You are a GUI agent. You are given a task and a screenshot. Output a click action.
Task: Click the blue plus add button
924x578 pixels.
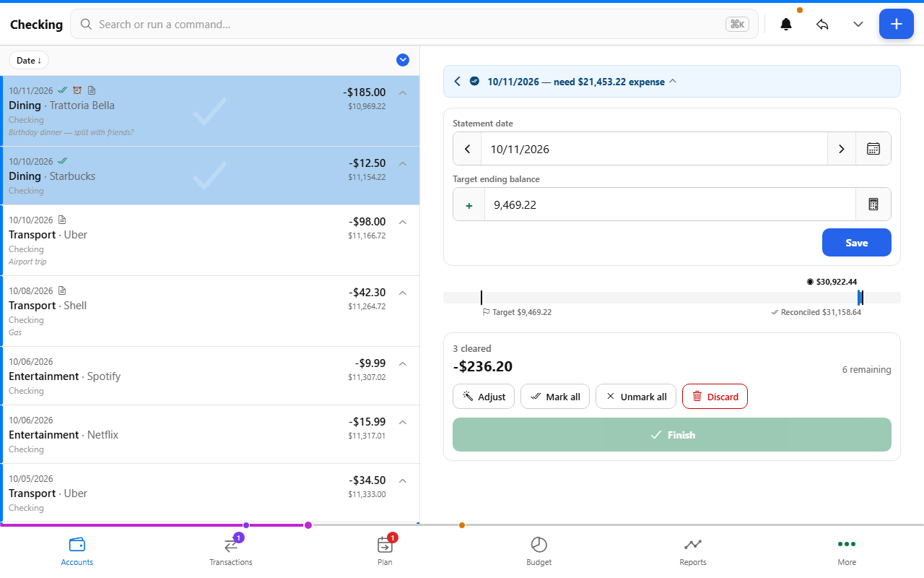point(896,24)
